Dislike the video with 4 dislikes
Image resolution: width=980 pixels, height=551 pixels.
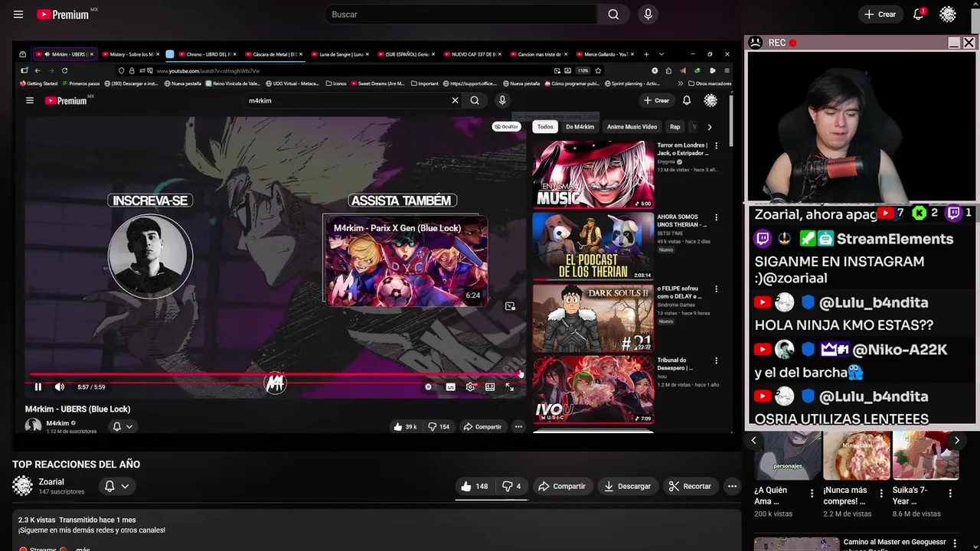tap(511, 486)
